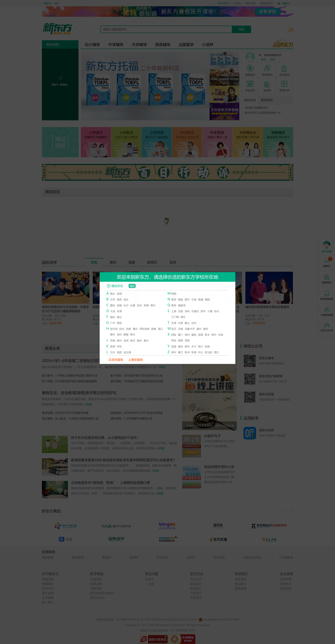This screenshot has width=335, height=644.
Task: Choose 乌鲁木齐 in city list
Action: point(189,329)
